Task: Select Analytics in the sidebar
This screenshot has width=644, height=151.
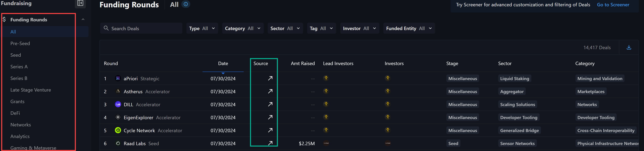Action: [20, 136]
